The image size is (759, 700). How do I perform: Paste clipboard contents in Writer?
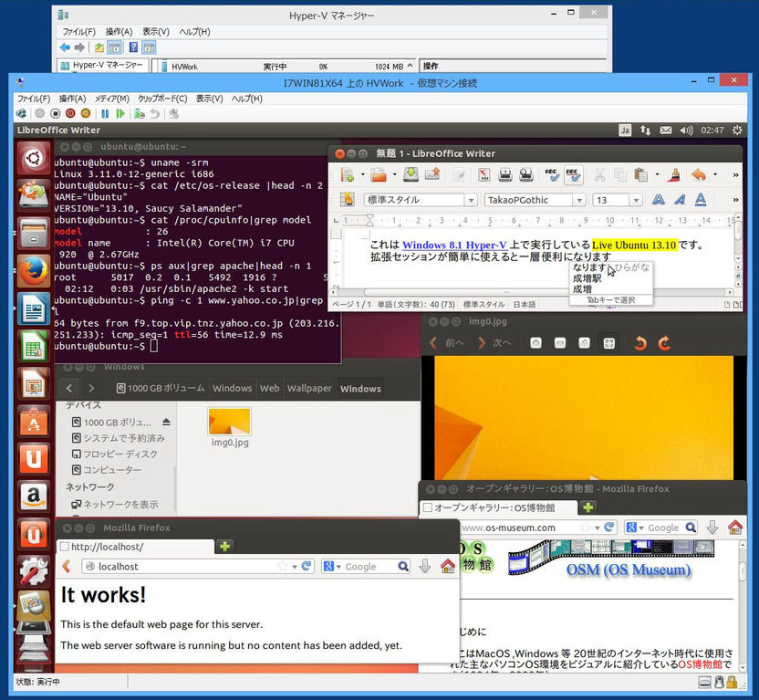[x=641, y=175]
